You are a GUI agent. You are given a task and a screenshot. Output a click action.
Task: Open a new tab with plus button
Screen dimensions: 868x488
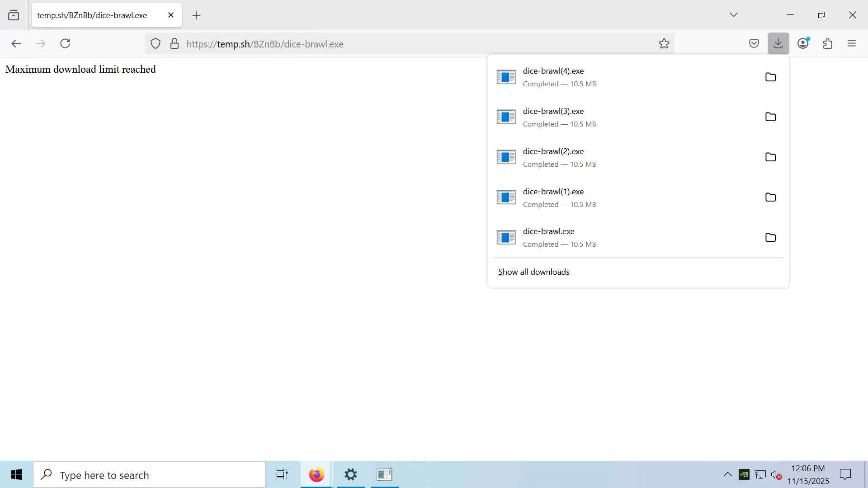point(196,15)
